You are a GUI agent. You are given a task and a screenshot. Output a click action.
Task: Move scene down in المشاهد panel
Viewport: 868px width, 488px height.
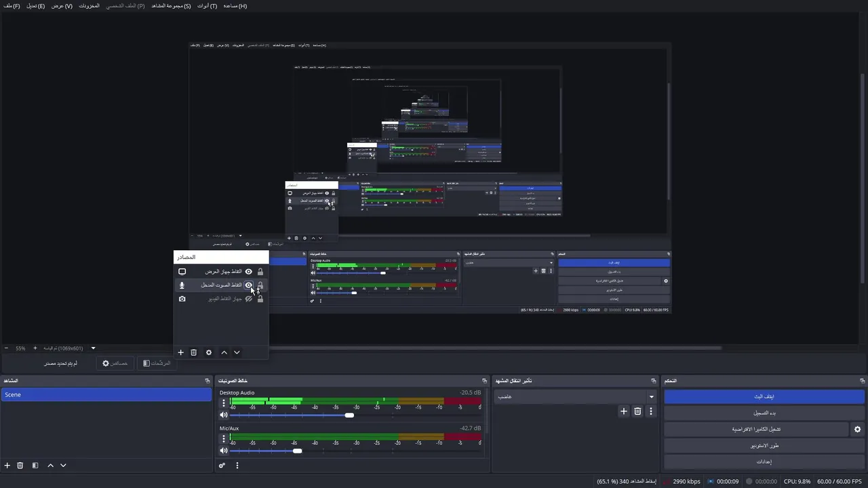63,466
